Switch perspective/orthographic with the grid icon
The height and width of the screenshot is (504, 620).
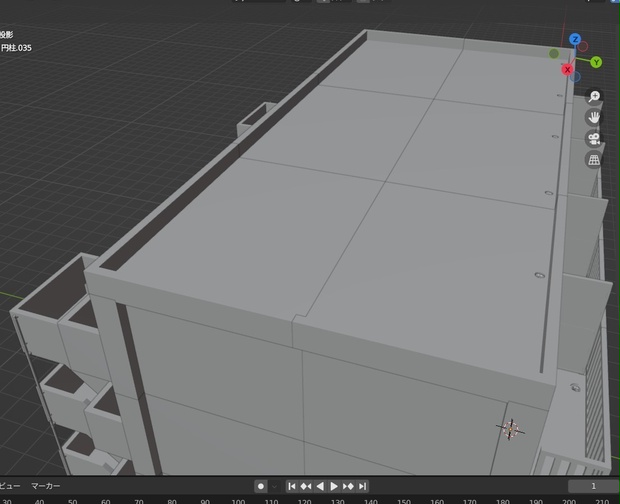click(594, 160)
